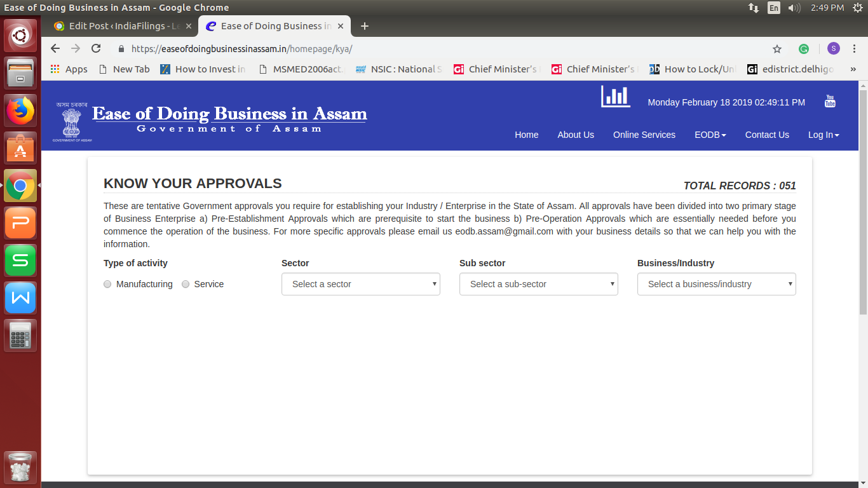Select the Service activity radio button
868x488 pixels.
(x=185, y=284)
